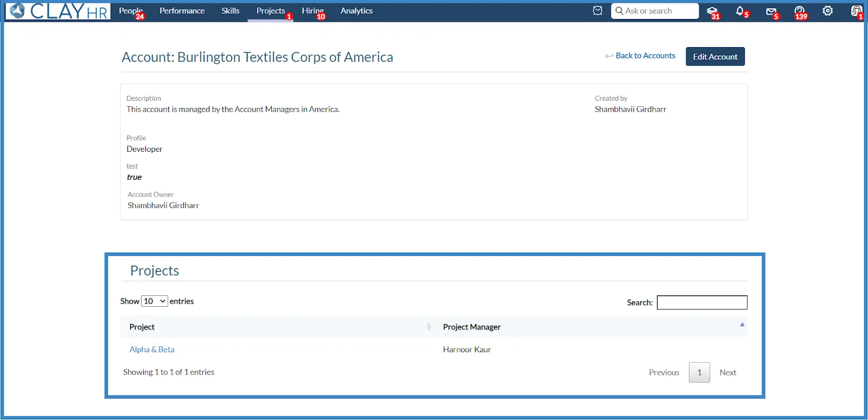Open the Alpha & Beta project link
868x420 pixels.
pos(152,350)
